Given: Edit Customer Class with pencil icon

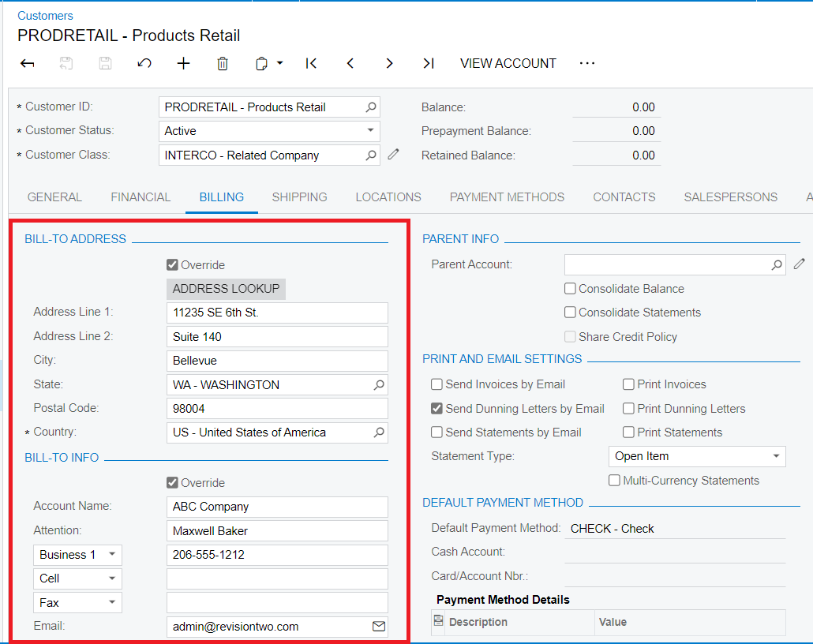Looking at the screenshot, I should tap(394, 154).
